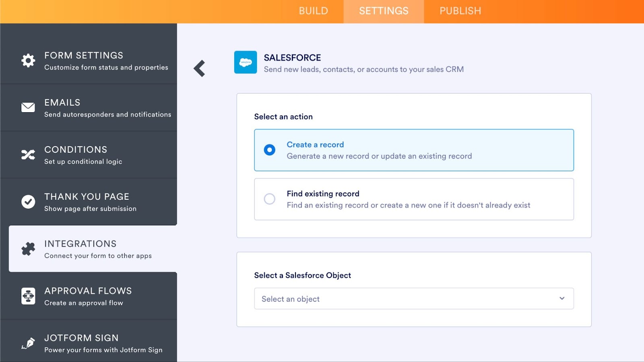The height and width of the screenshot is (362, 644).
Task: Switch to the Build tab
Action: (313, 11)
